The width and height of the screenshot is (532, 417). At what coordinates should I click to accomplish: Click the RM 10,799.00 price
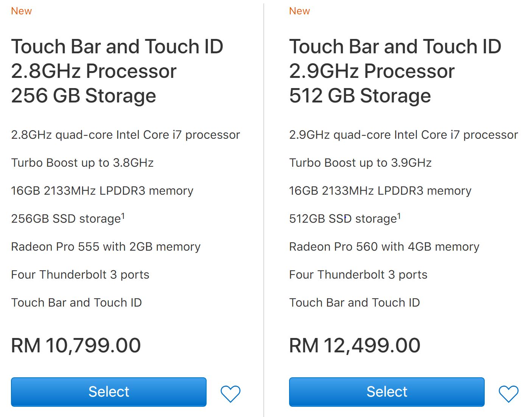(x=76, y=345)
